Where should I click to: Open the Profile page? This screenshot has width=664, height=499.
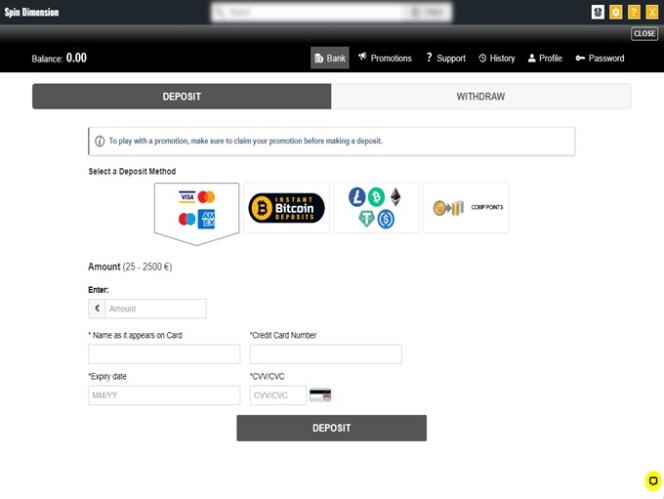[545, 58]
